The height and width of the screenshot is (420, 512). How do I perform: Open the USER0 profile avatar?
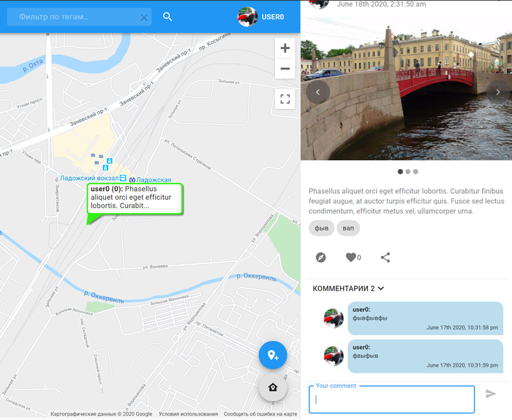click(x=248, y=17)
